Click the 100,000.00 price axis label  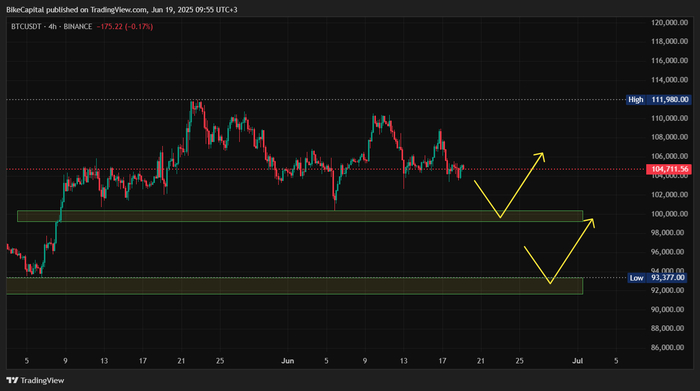coord(669,214)
